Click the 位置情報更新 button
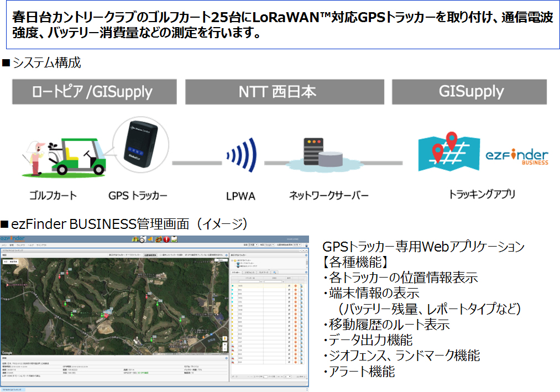Viewport: 560px width, 392px height. tap(150, 255)
